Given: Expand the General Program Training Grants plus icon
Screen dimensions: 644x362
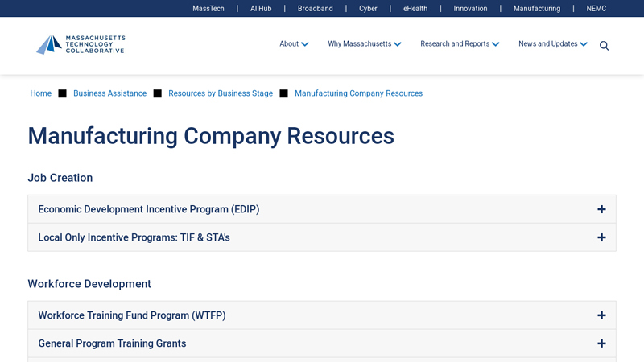Looking at the screenshot, I should click(x=601, y=343).
